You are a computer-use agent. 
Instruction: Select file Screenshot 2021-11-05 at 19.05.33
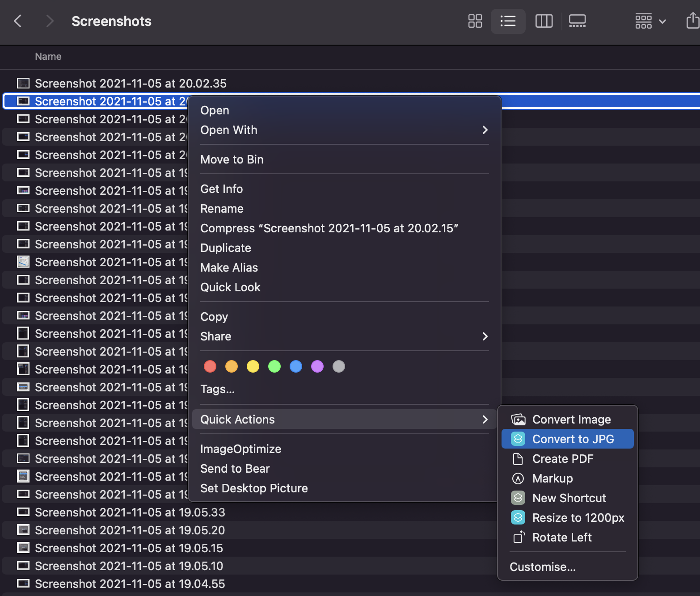(x=130, y=512)
